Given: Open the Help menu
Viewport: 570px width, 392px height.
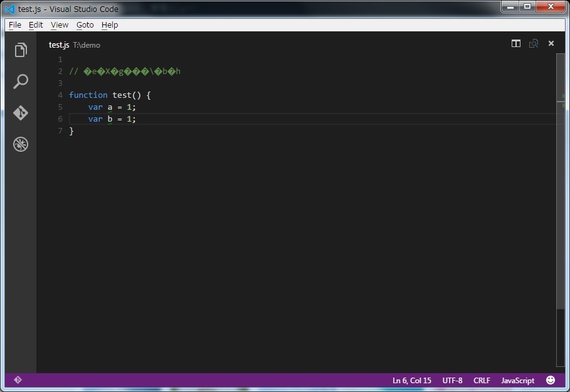Looking at the screenshot, I should pyautogui.click(x=109, y=24).
